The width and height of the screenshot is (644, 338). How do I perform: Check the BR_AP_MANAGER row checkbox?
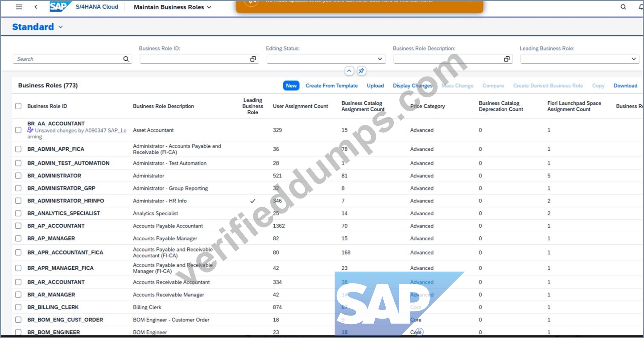18,238
